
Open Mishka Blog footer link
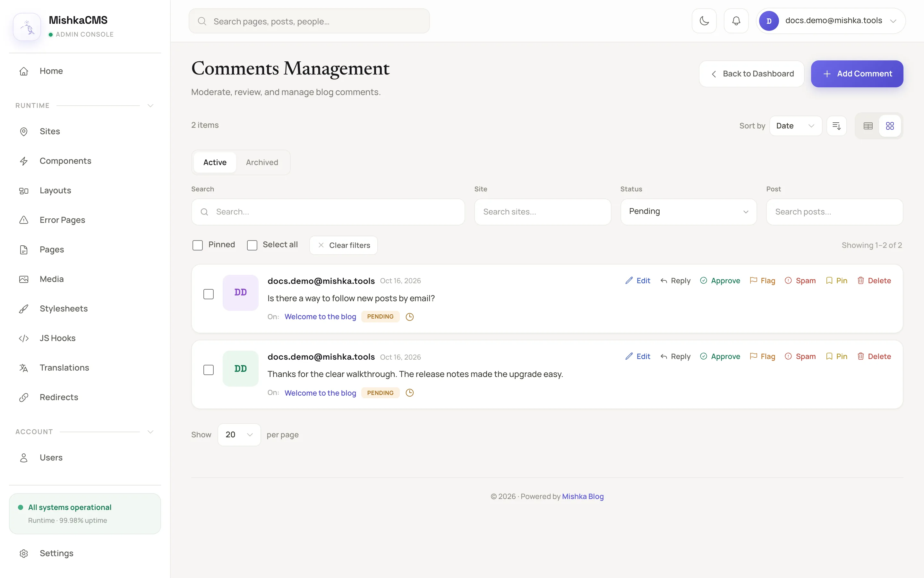coord(583,496)
